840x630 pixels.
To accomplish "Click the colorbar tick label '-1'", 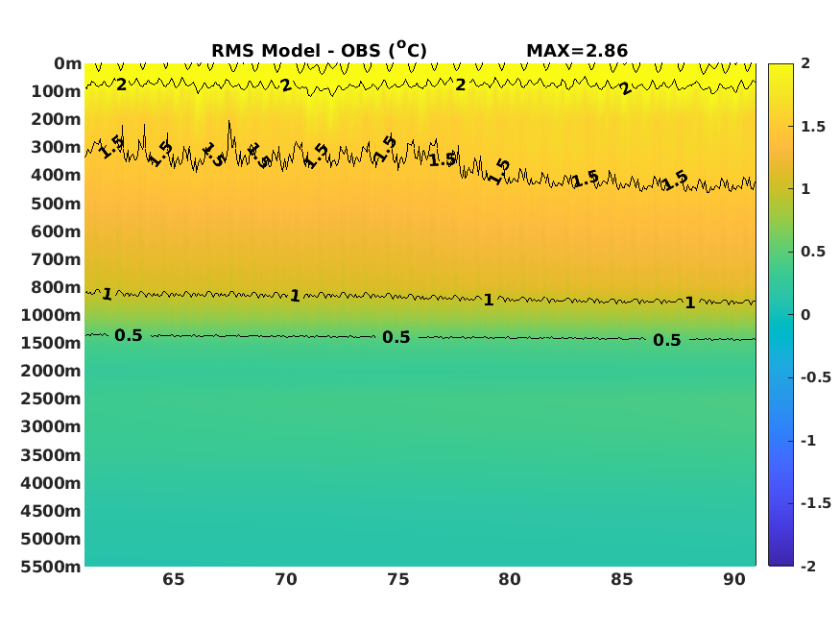I will tap(808, 441).
